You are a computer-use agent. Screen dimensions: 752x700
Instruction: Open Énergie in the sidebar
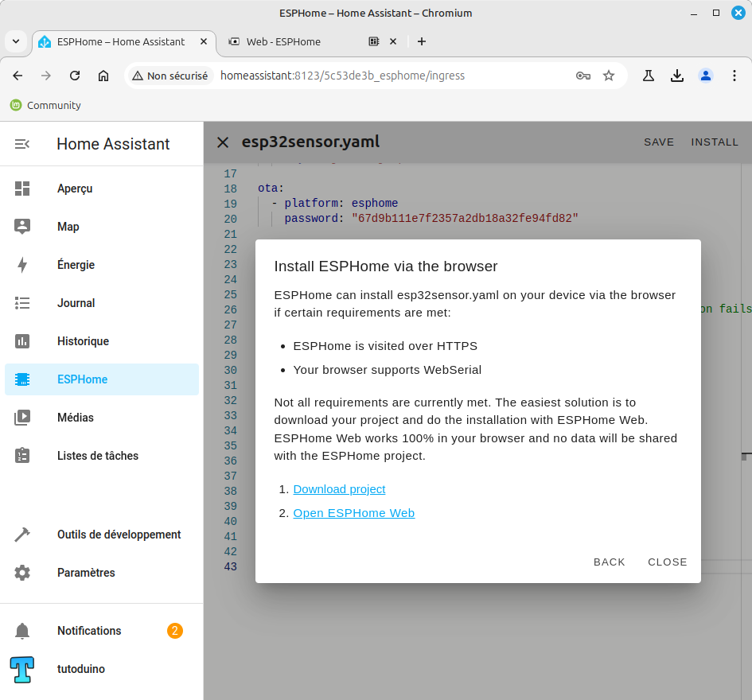click(102, 265)
